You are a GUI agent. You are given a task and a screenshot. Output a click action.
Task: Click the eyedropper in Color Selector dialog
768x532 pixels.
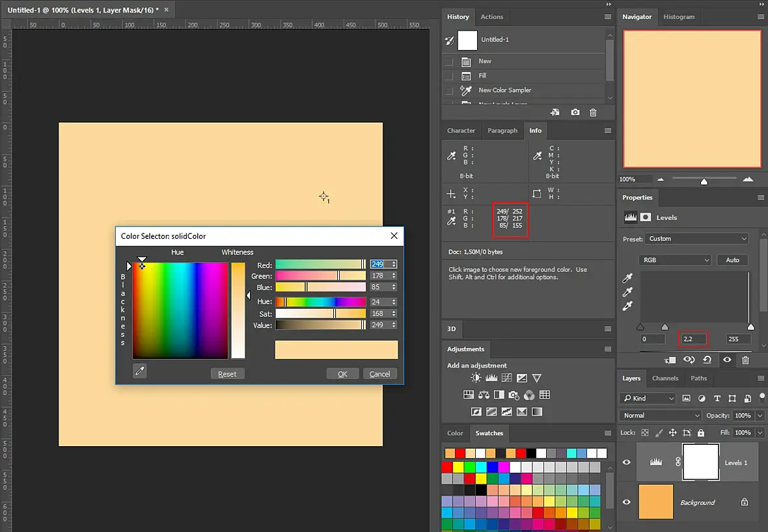point(139,371)
